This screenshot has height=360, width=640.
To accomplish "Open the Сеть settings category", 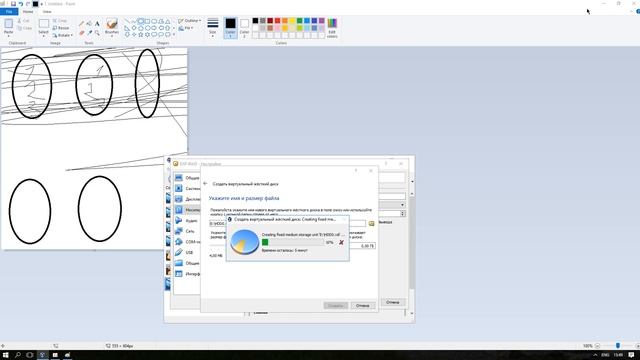I will [185, 231].
